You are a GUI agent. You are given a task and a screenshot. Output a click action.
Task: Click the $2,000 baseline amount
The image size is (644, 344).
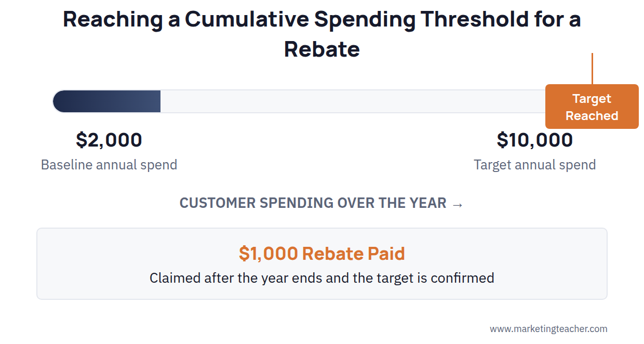pyautogui.click(x=109, y=140)
